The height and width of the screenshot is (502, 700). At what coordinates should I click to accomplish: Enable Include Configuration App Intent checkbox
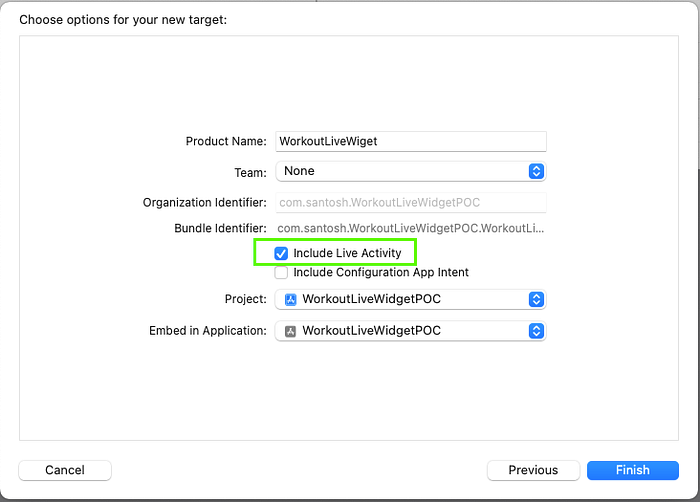[x=281, y=272]
